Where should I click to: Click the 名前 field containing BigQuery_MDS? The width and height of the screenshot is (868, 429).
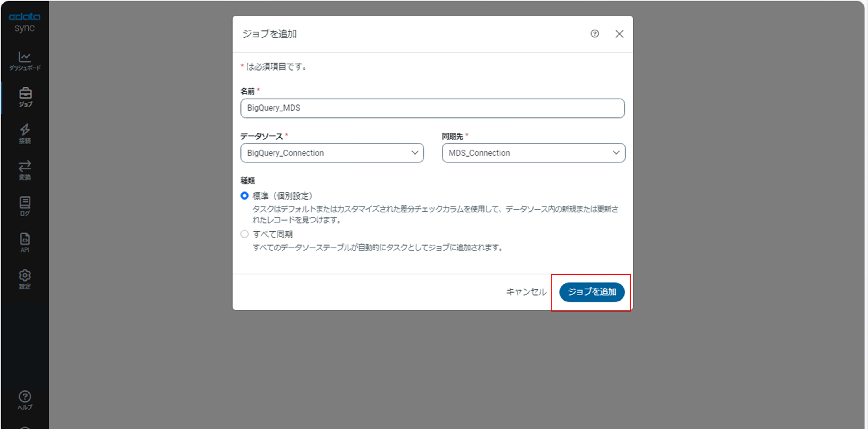[433, 108]
